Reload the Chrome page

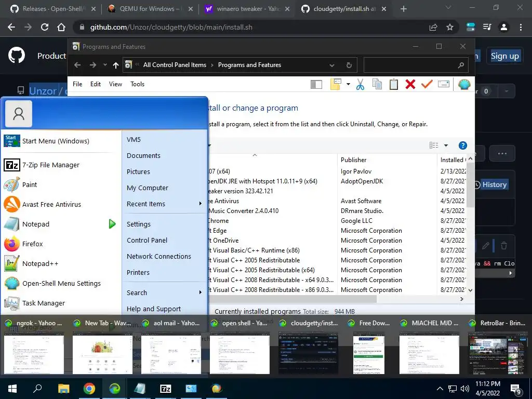point(45,27)
